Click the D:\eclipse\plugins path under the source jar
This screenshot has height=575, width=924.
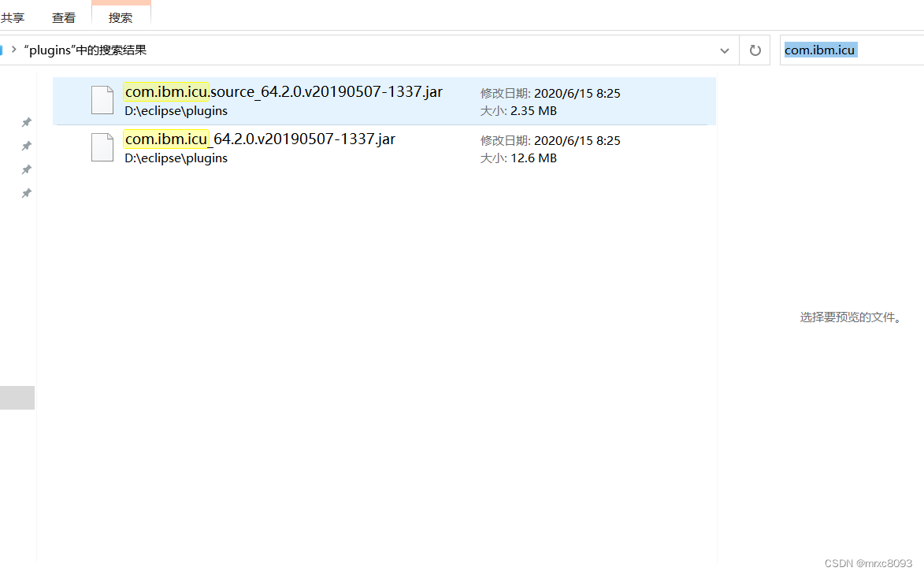(x=176, y=111)
